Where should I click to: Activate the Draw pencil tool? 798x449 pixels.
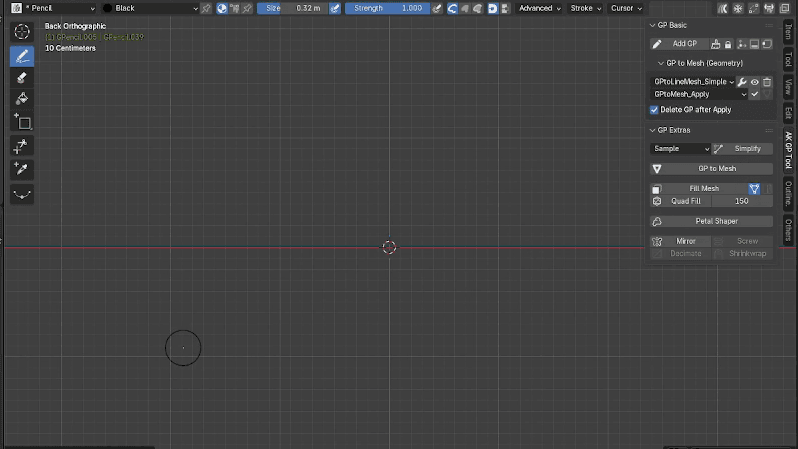(22, 56)
